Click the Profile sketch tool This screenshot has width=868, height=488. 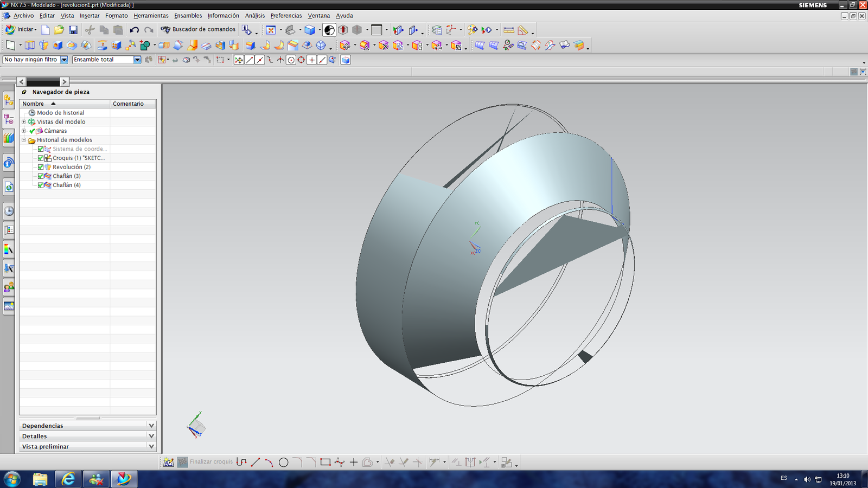coord(241,462)
